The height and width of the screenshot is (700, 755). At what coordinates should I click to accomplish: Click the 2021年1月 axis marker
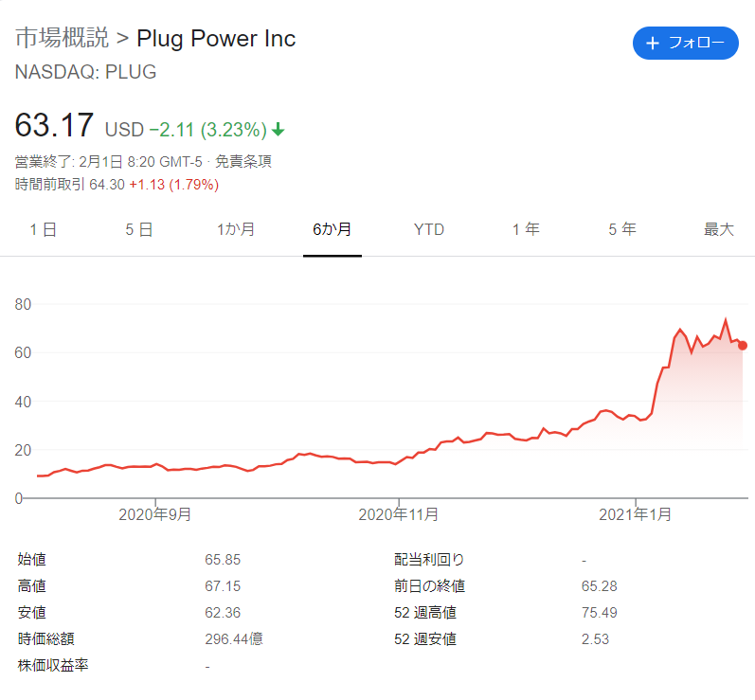point(636,514)
